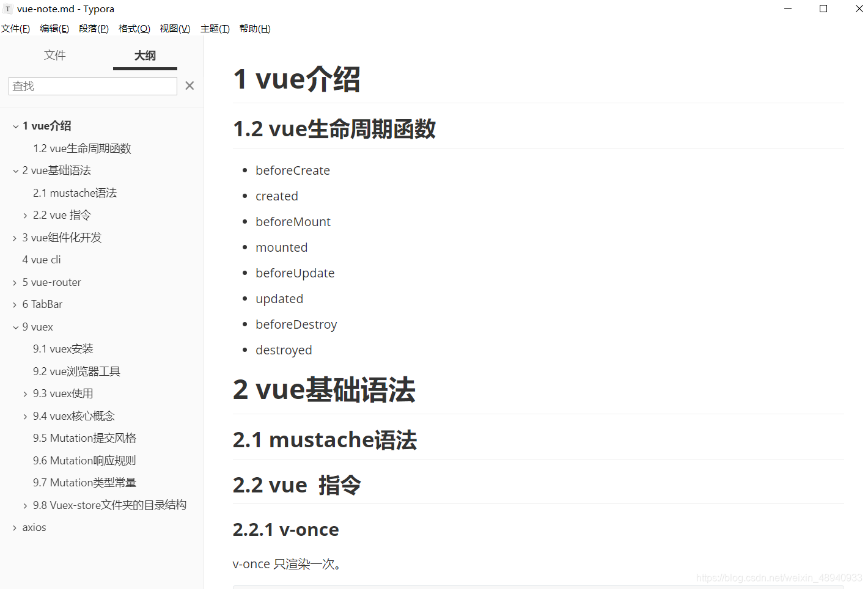868x589 pixels.
Task: Click the 2.1 mustache语法 heading in editor
Action: click(325, 440)
